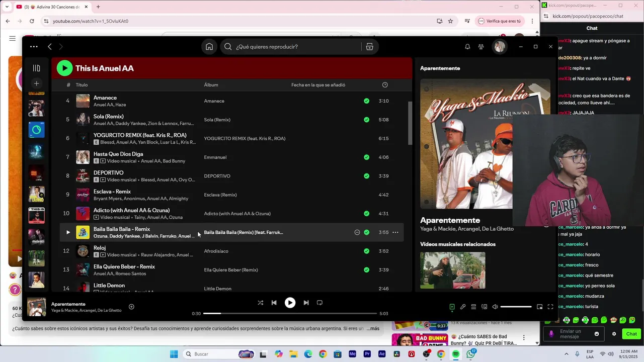644x362 pixels.
Task: Switch Spotify to full screen view
Action: [x=550, y=307]
